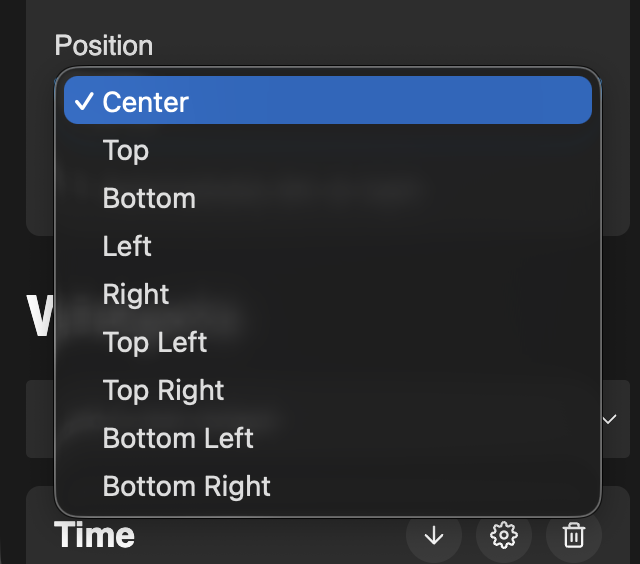This screenshot has width=640, height=564.
Task: Pick Bottom in the Position list
Action: click(149, 198)
